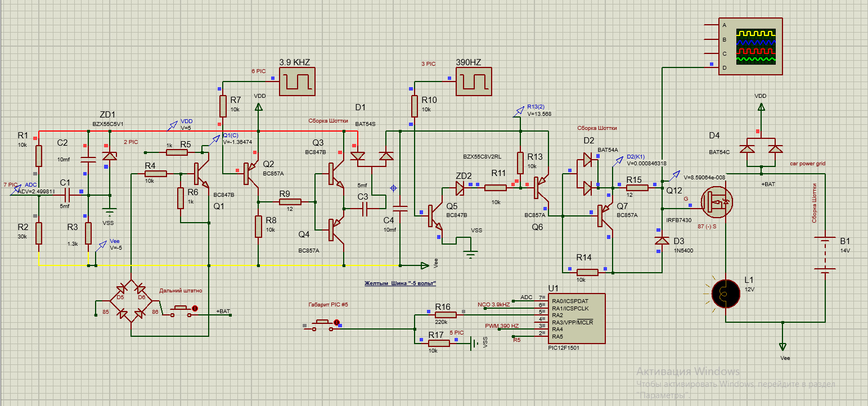Viewport: 868px width, 406px height.
Task: Select capacitor C4 symbol
Action: pos(401,209)
